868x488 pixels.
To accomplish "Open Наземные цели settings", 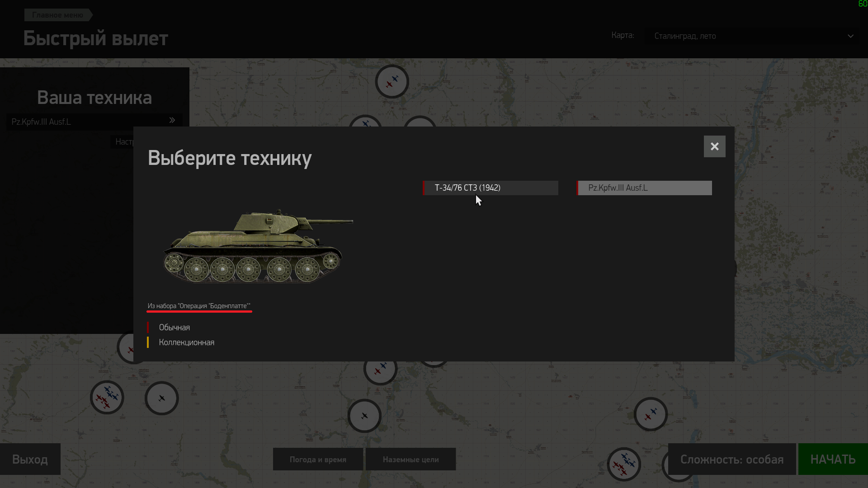I will point(410,459).
